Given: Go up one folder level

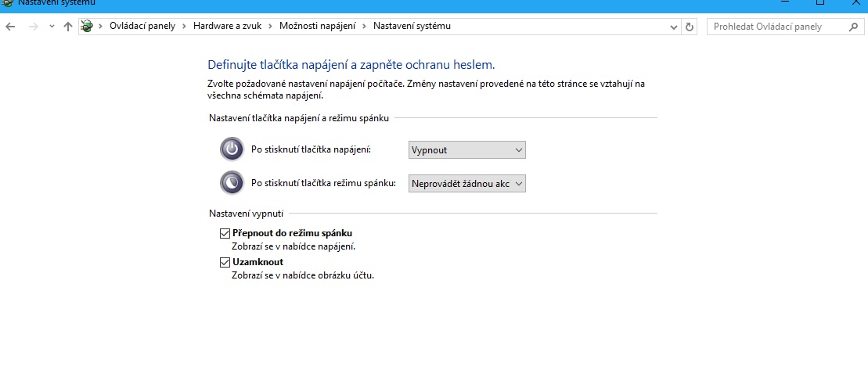Looking at the screenshot, I should (x=68, y=27).
